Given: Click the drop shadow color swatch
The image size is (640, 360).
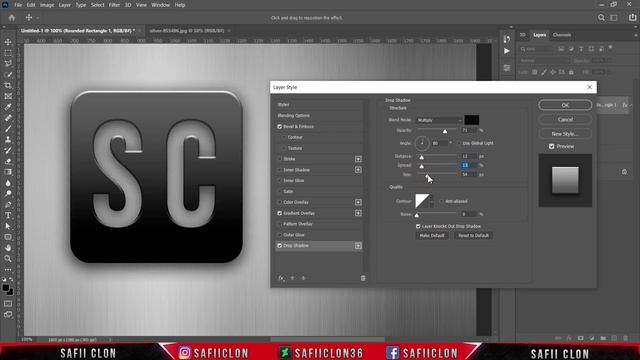Looking at the screenshot, I should point(471,120).
